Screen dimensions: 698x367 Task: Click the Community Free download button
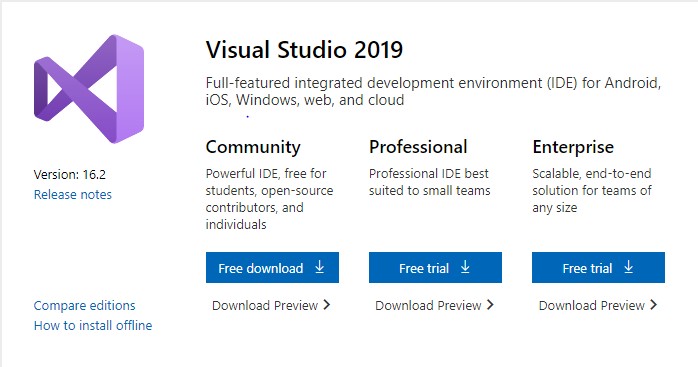(x=272, y=268)
